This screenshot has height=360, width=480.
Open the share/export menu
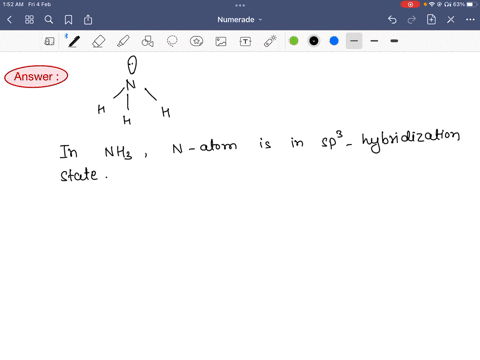pos(88,20)
